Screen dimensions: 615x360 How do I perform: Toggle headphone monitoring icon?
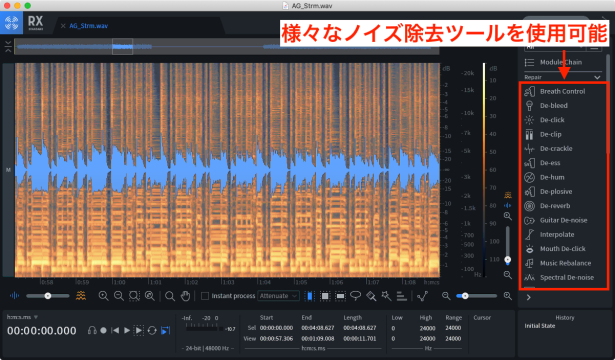tap(92, 331)
